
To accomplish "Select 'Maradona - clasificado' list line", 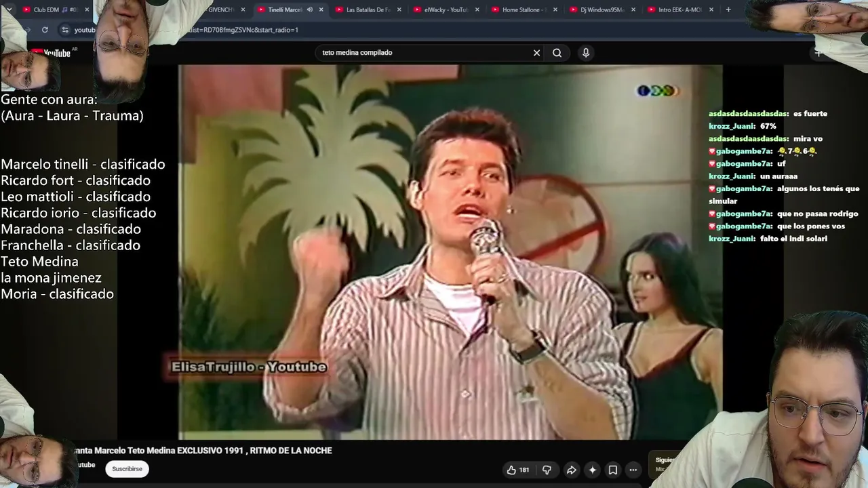I will tap(71, 229).
